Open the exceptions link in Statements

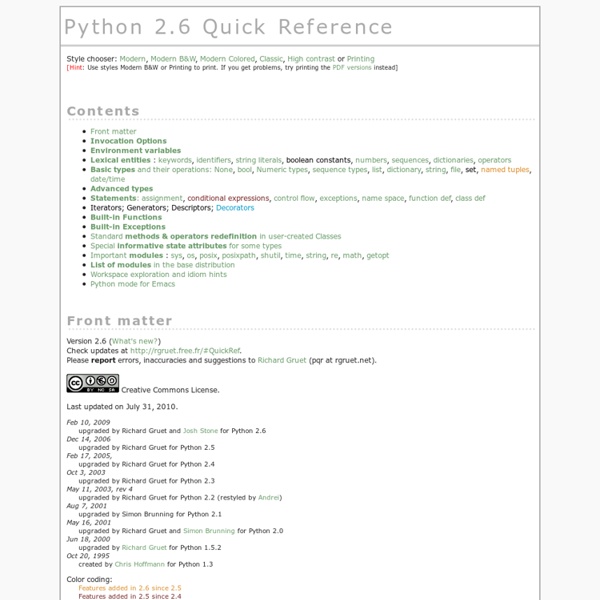click(x=338, y=198)
